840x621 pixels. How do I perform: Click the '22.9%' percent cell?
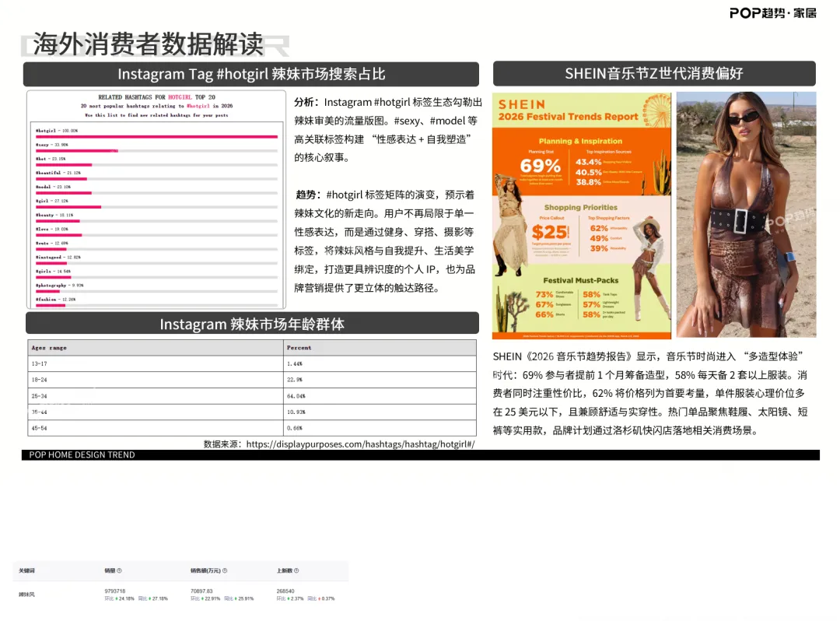click(380, 380)
